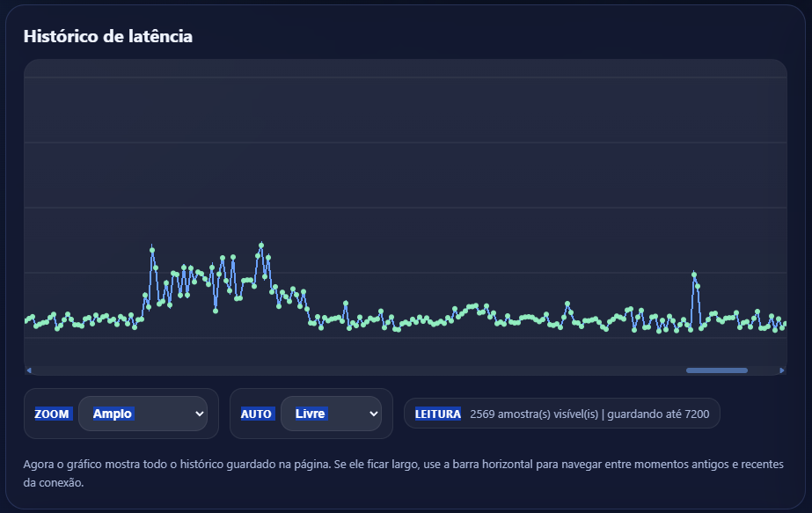812x513 pixels.
Task: Click the highlighted AUTO label
Action: 256,414
